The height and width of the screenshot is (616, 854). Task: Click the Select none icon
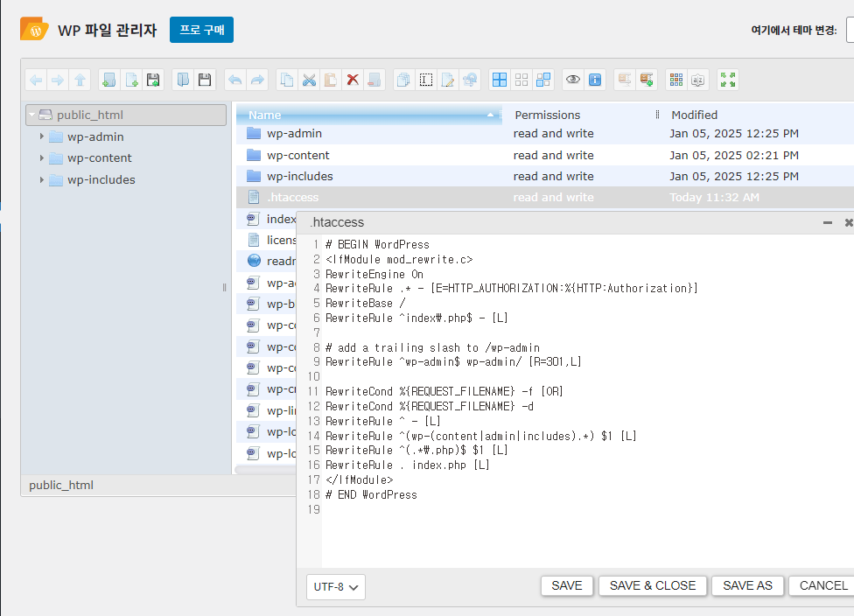coord(521,80)
